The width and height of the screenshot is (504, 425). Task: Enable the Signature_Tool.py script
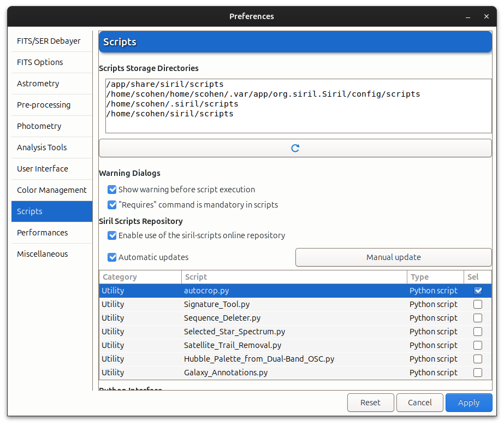click(x=478, y=304)
